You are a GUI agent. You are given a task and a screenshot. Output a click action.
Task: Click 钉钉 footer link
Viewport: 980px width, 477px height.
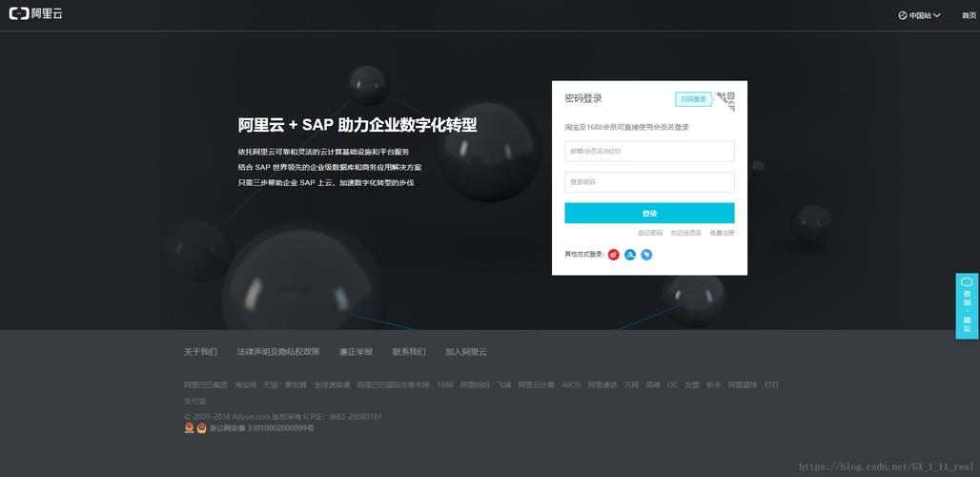coord(772,385)
